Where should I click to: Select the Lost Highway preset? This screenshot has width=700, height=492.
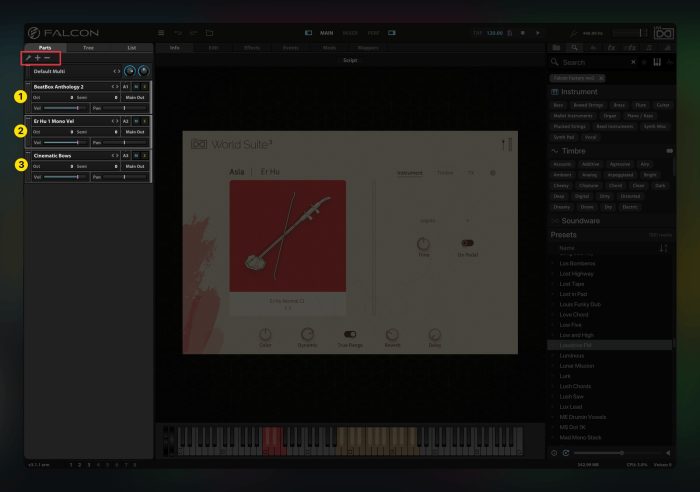576,274
